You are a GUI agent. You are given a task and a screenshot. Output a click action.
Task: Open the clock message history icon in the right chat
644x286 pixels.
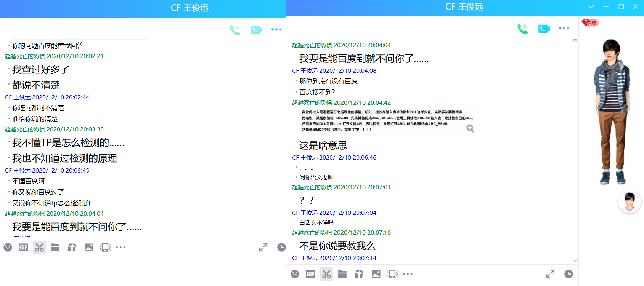click(569, 274)
